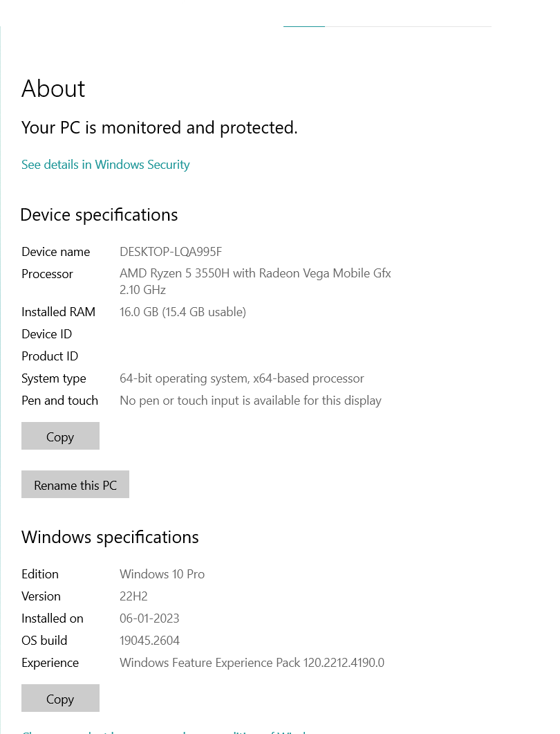The image size is (560, 734).
Task: Click the Windows Feature Experience Pack text
Action: [x=252, y=663]
